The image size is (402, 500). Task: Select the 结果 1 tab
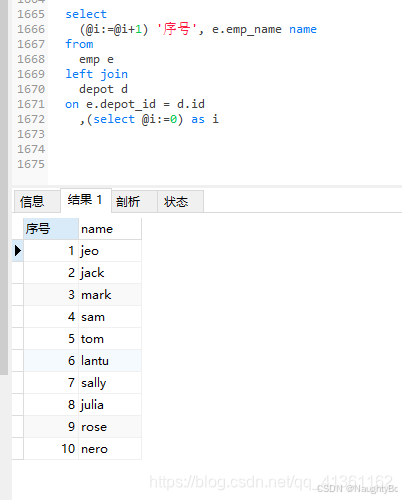point(86,200)
